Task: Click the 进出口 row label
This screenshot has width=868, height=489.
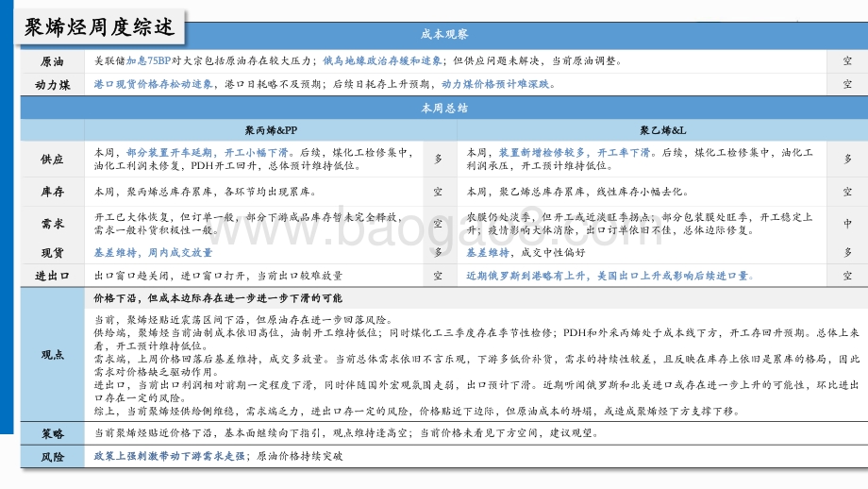Action: click(x=52, y=276)
